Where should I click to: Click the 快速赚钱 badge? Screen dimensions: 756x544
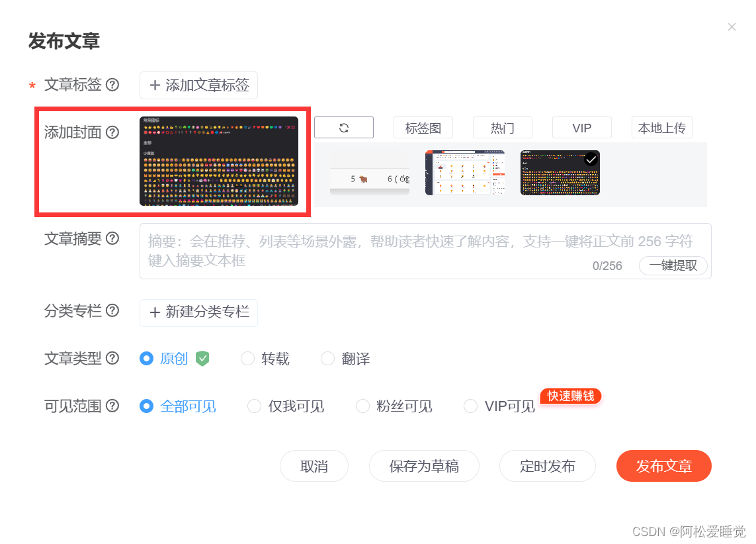click(571, 396)
